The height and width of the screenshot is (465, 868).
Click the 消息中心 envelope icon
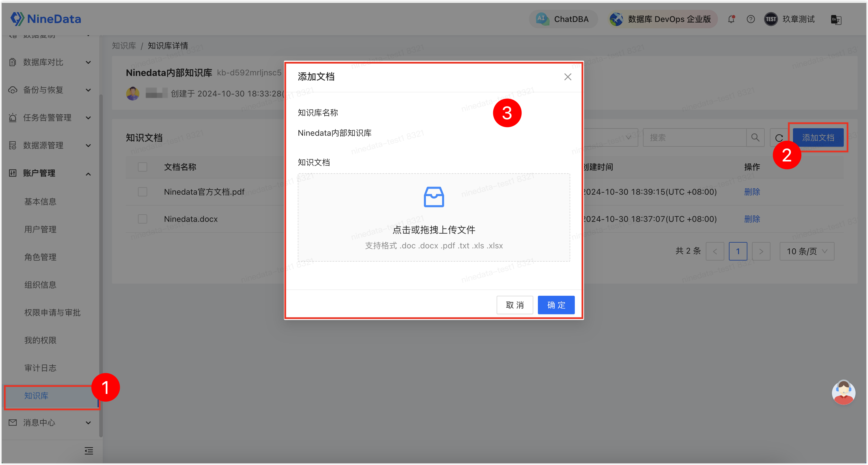coord(13,423)
